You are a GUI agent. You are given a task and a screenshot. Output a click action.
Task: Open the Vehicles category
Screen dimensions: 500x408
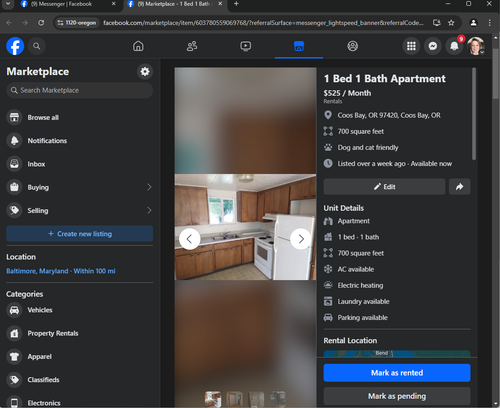(79, 310)
